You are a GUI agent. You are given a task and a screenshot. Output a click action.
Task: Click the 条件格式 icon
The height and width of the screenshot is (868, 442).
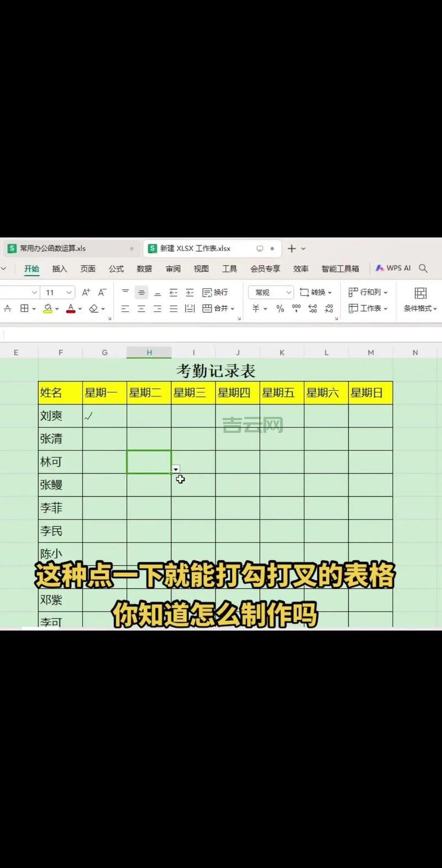[x=420, y=293]
